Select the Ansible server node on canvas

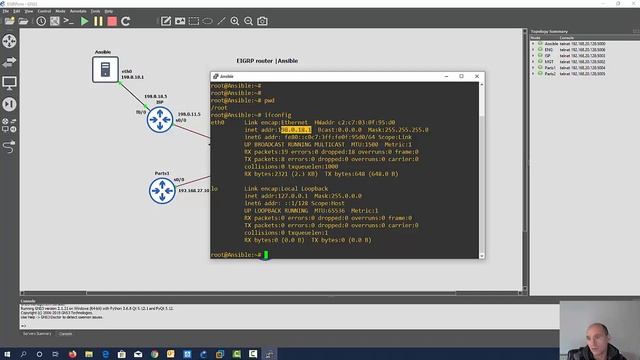[x=105, y=69]
